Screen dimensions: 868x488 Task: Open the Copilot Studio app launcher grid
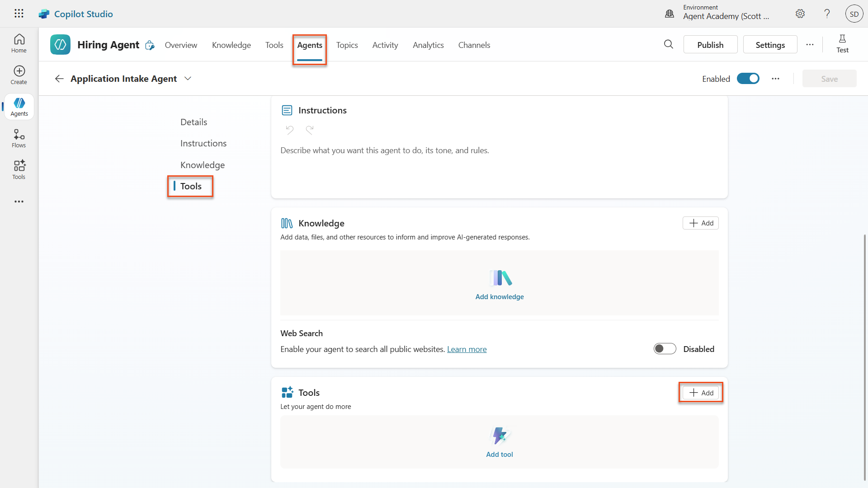19,14
